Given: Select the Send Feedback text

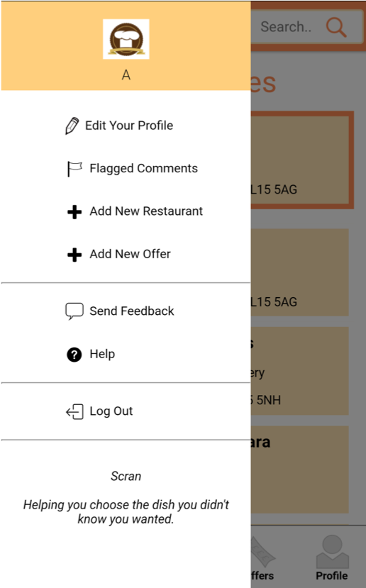Looking at the screenshot, I should [x=132, y=311].
